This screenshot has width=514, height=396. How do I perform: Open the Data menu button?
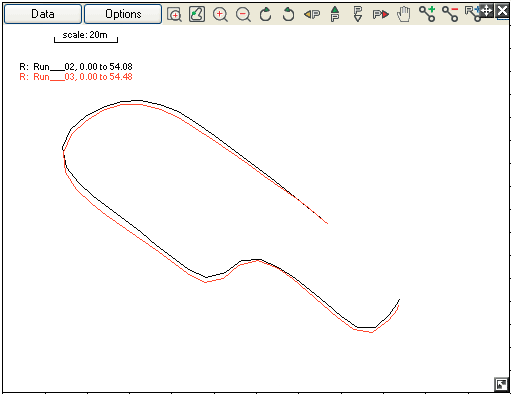pyautogui.click(x=43, y=14)
